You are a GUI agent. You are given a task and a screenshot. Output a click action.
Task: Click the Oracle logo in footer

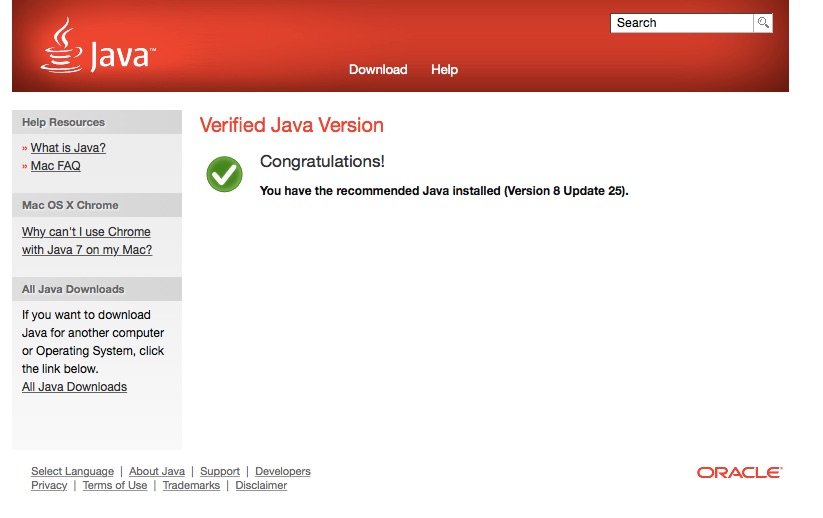point(740,472)
